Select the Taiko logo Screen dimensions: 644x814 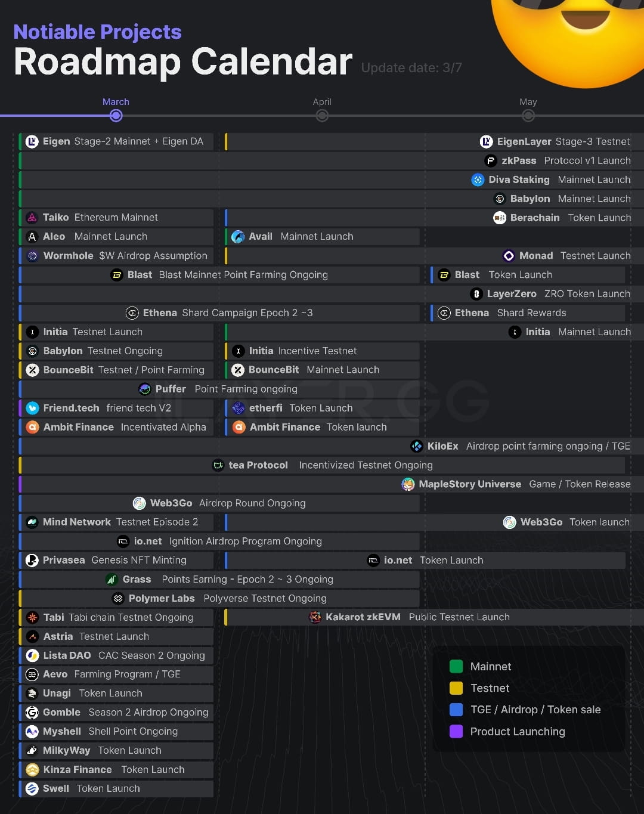32,217
